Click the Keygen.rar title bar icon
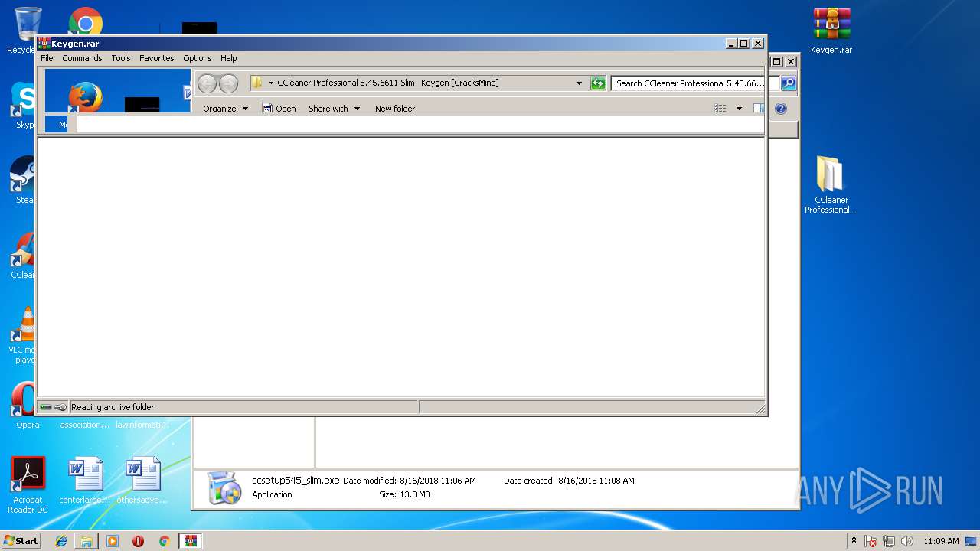The width and height of the screenshot is (980, 551). click(44, 44)
